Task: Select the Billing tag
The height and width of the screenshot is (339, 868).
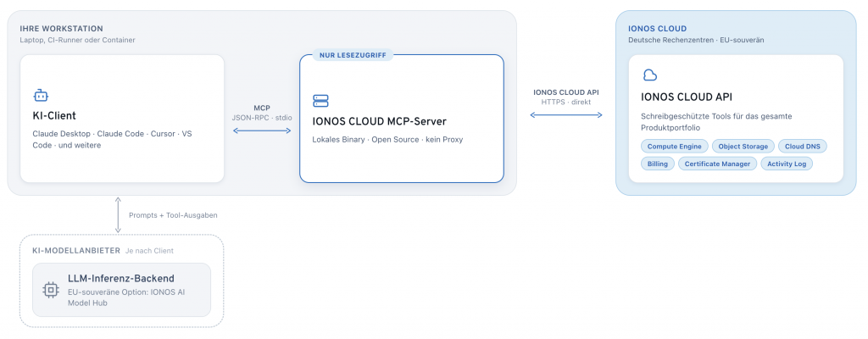Action: click(657, 164)
